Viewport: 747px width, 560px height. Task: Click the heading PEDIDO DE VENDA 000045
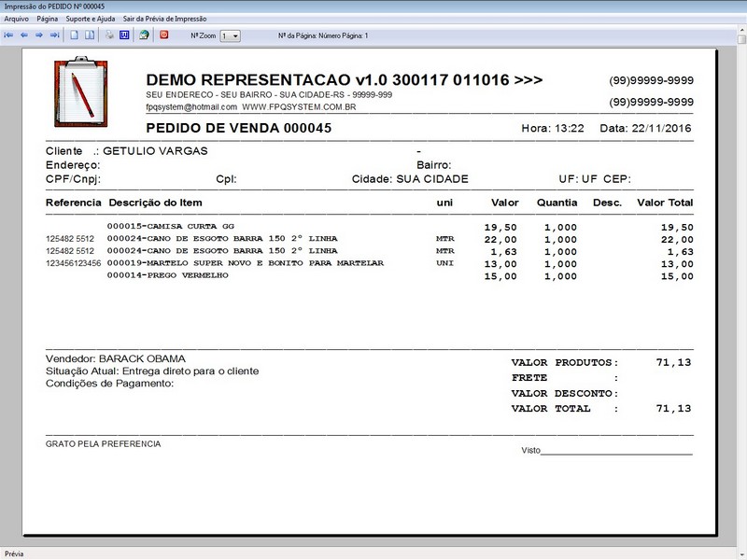[239, 128]
